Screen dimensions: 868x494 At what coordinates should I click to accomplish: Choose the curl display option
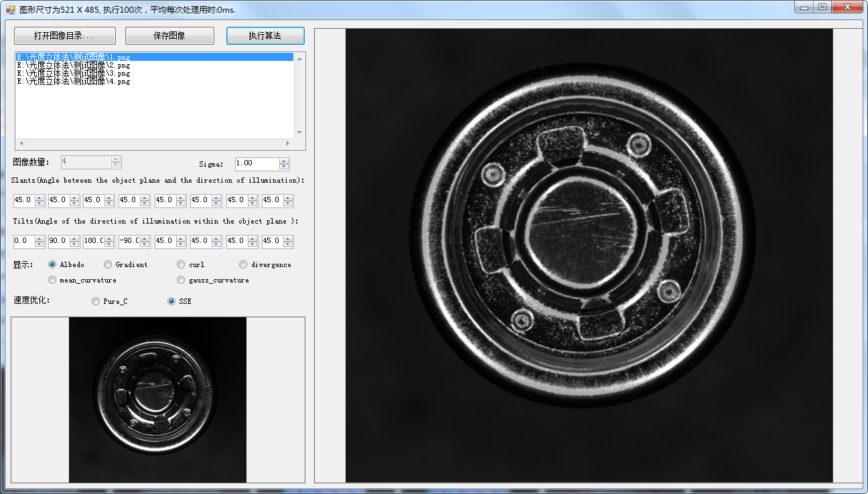(x=181, y=264)
